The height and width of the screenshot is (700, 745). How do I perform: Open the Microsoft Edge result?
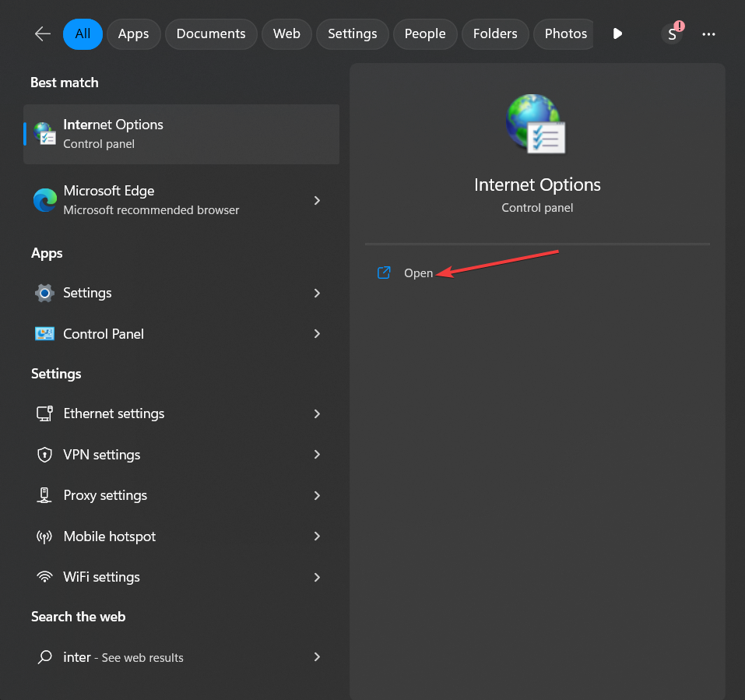click(181, 200)
